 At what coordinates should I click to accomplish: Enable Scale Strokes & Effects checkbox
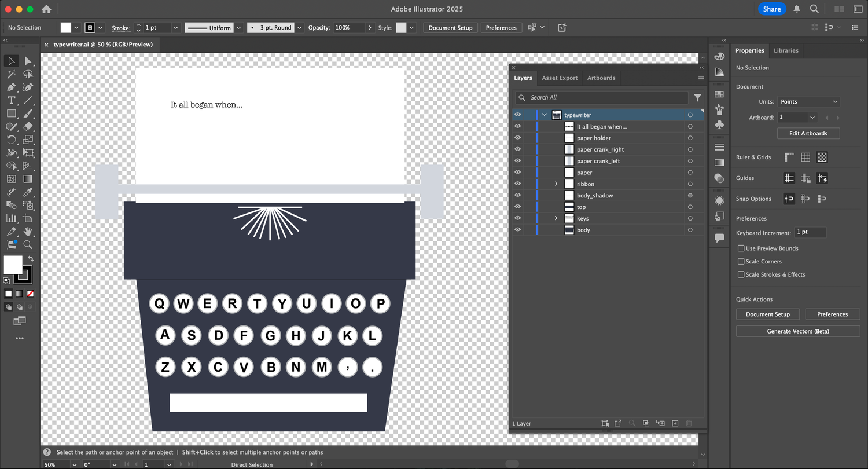click(x=741, y=274)
